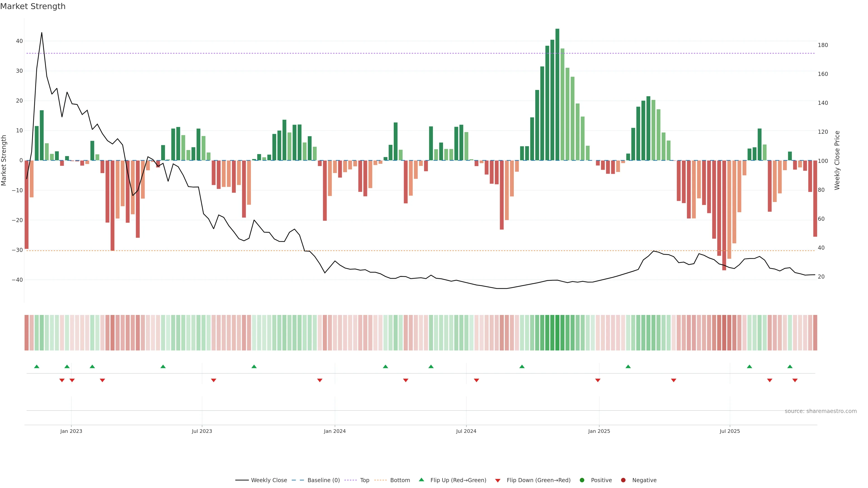Click the last red flip-down marker in the timeline
This screenshot has height=488, width=868.
(x=795, y=380)
